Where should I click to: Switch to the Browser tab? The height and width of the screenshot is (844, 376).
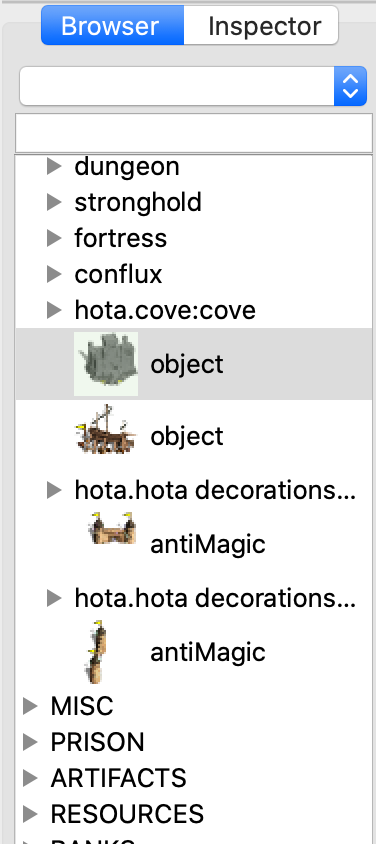tap(112, 25)
